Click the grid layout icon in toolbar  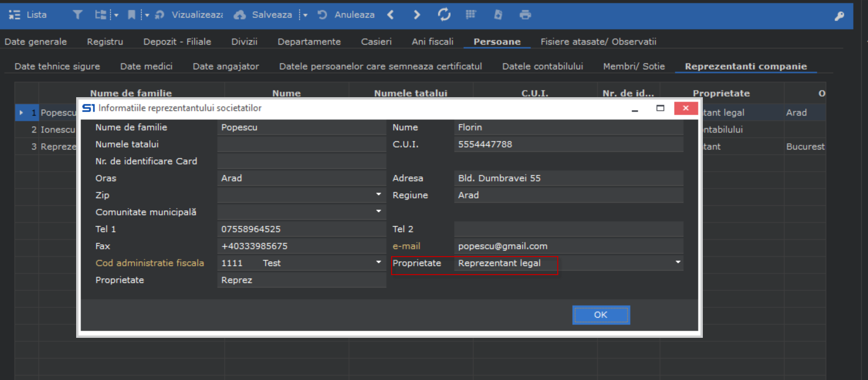click(471, 15)
